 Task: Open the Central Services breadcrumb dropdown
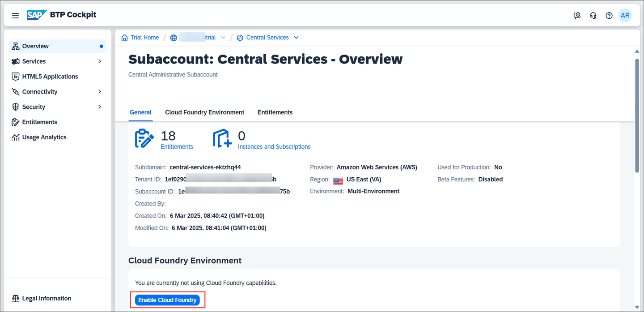pos(296,38)
